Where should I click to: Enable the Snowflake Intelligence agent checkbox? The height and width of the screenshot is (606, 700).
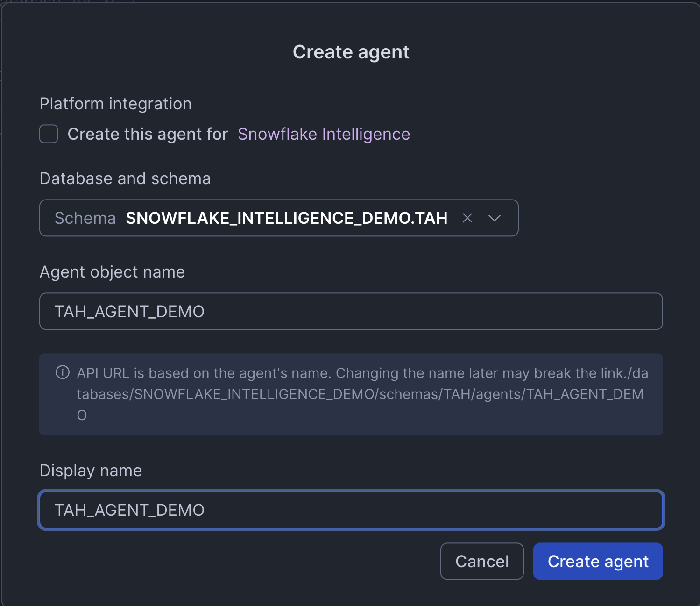point(49,134)
